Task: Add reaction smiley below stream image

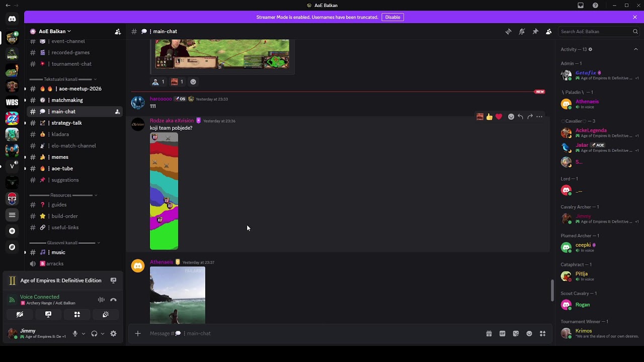Action: coord(193,81)
